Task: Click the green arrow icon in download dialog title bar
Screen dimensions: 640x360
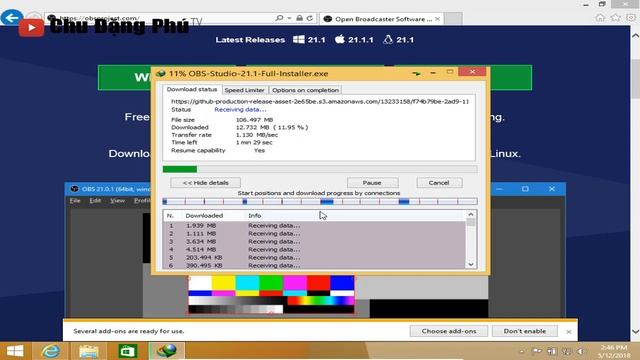Action: pos(416,73)
